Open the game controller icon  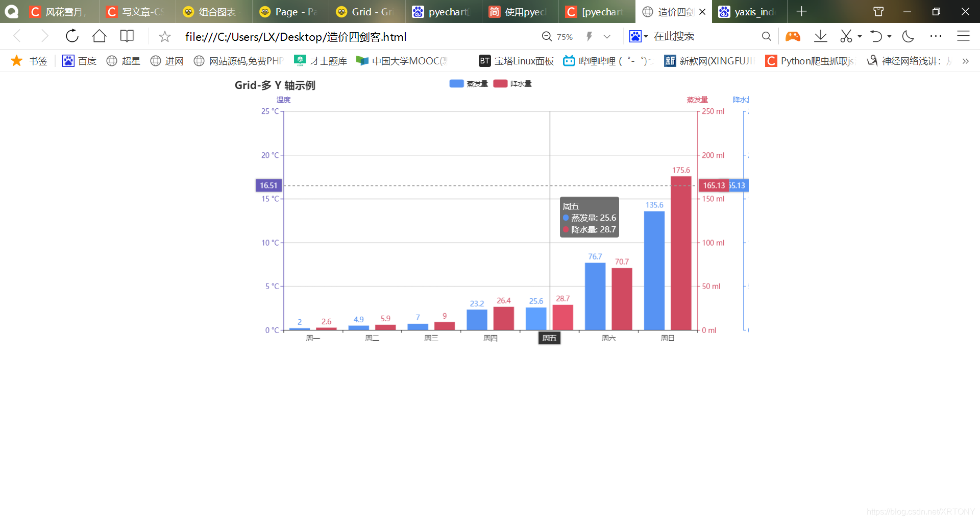click(x=793, y=36)
